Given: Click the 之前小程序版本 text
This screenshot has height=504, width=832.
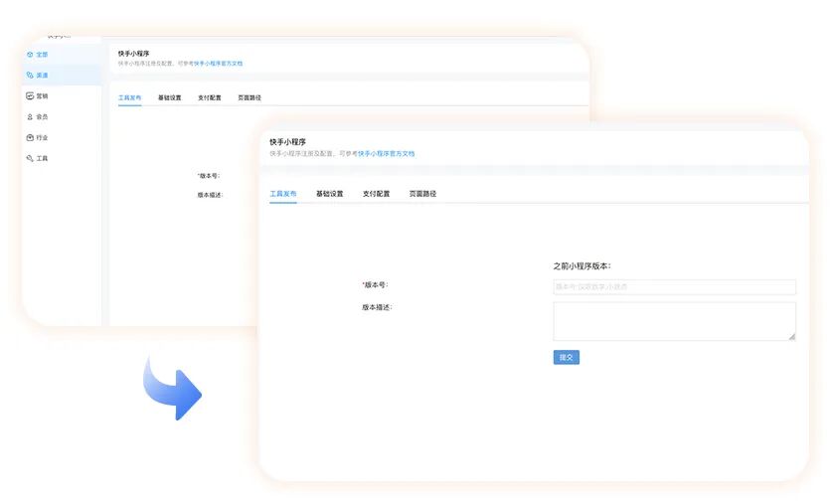Looking at the screenshot, I should click(x=582, y=266).
